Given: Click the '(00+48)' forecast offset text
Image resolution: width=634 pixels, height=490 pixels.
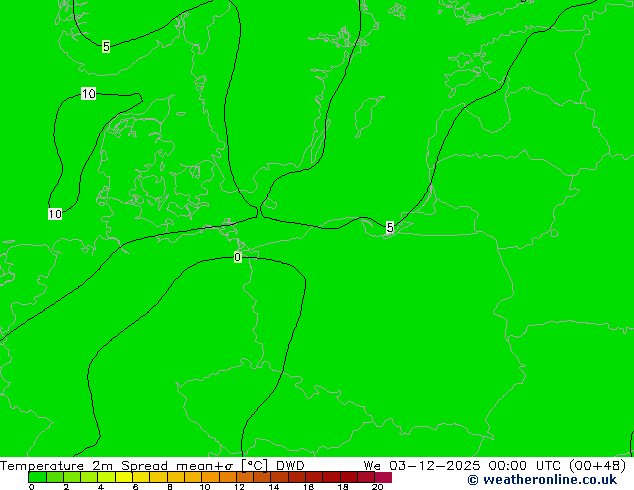Looking at the screenshot, I should [x=597, y=466].
